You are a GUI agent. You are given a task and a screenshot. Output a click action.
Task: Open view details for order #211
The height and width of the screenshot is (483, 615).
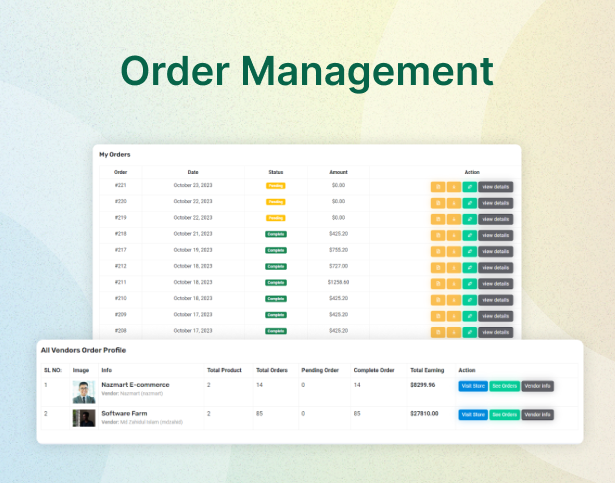tap(495, 282)
